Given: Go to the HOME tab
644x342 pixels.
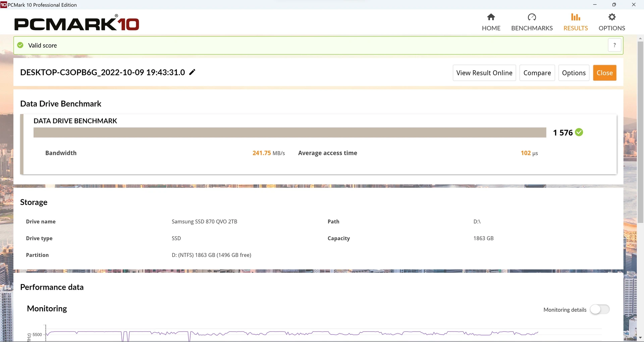Looking at the screenshot, I should point(491,22).
